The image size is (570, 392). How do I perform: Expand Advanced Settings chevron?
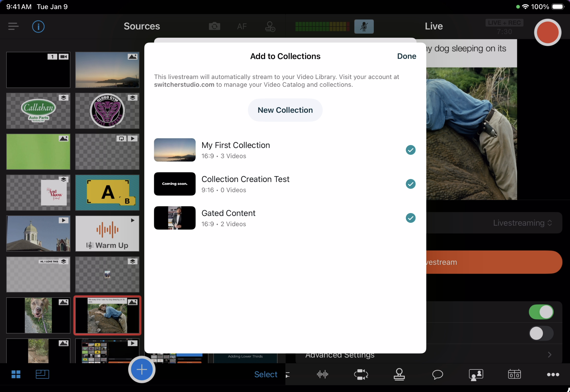coord(549,355)
